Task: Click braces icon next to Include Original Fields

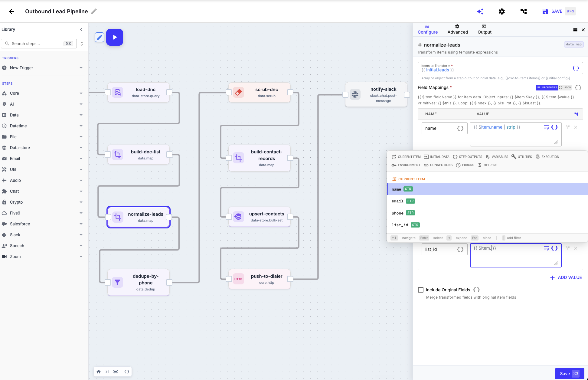Action: [476, 290]
